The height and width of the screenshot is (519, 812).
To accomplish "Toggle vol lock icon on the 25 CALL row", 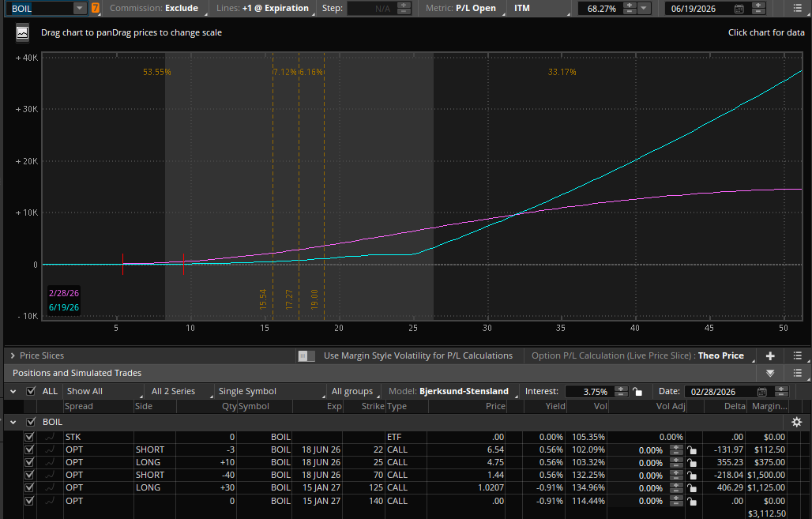I will (x=691, y=463).
